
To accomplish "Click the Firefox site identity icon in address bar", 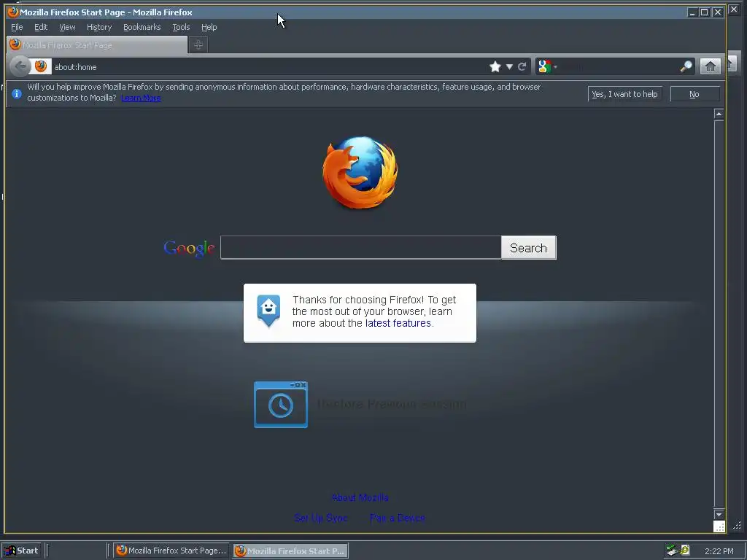I will [x=41, y=66].
